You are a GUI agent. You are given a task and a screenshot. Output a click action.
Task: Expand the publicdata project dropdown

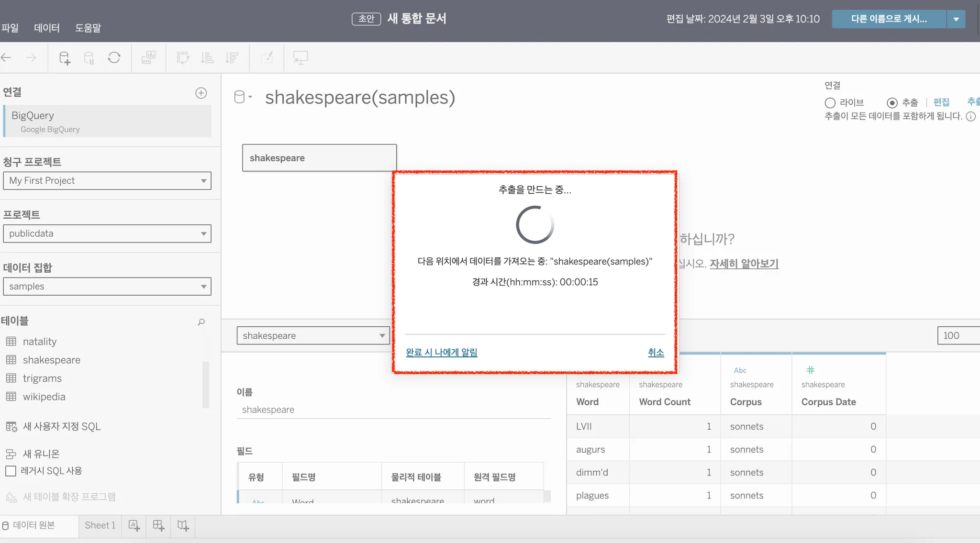[x=107, y=233]
